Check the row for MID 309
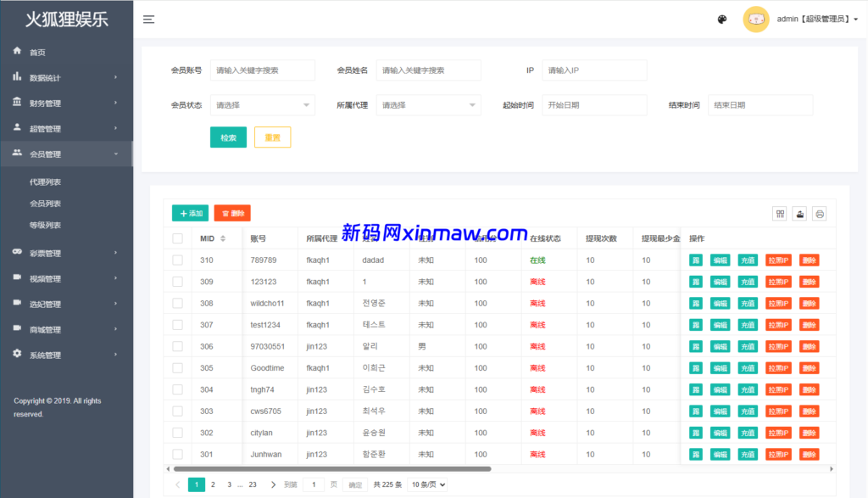This screenshot has width=868, height=498. pos(178,282)
